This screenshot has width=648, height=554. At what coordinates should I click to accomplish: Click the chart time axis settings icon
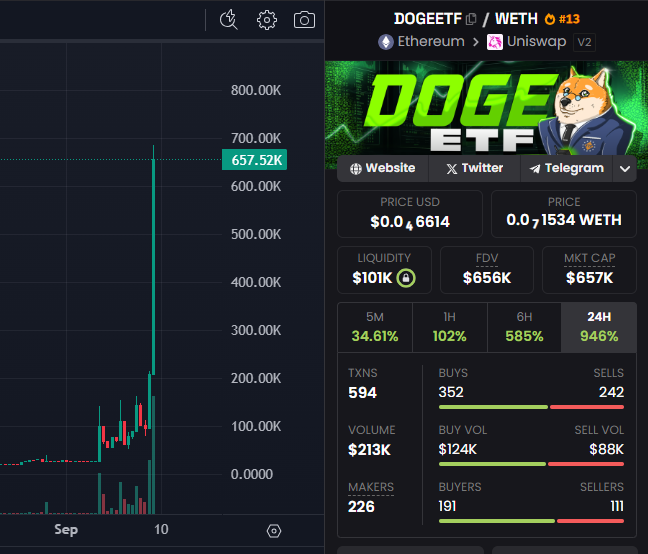click(274, 530)
